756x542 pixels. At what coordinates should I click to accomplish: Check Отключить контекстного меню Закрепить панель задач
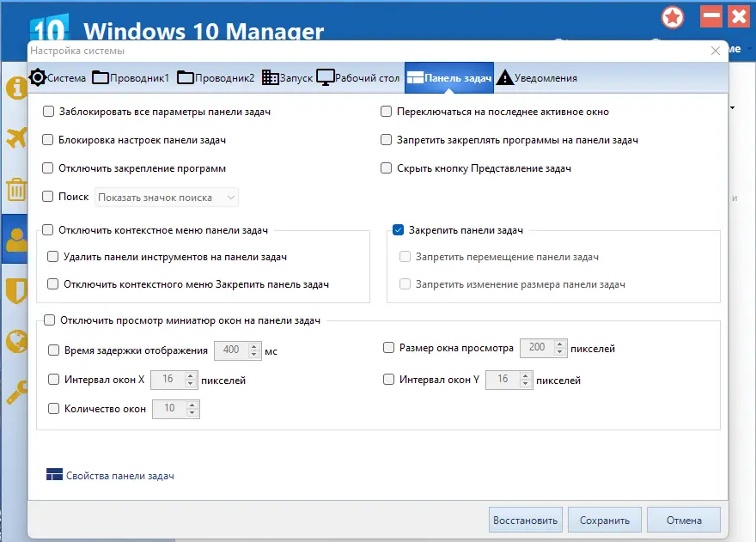53,284
